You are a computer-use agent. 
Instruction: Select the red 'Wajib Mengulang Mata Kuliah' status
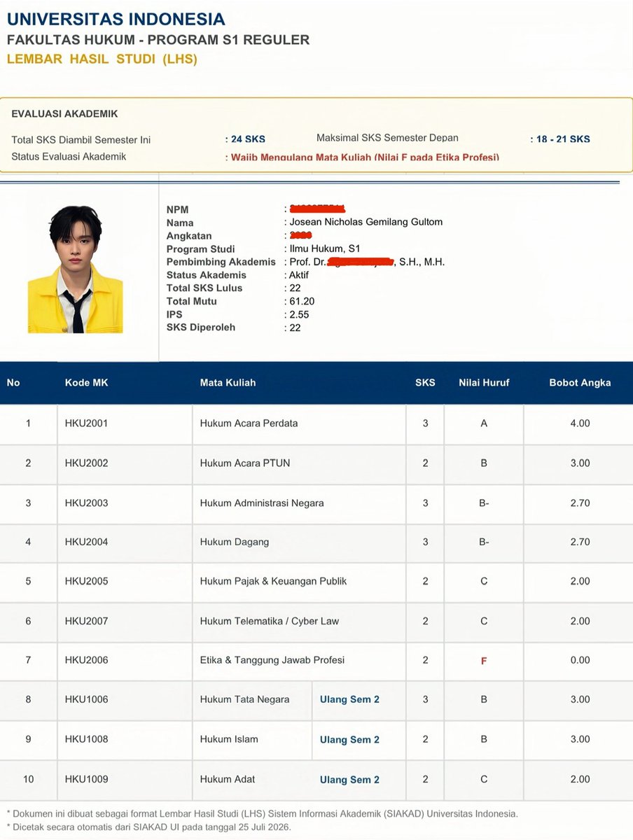tap(366, 157)
